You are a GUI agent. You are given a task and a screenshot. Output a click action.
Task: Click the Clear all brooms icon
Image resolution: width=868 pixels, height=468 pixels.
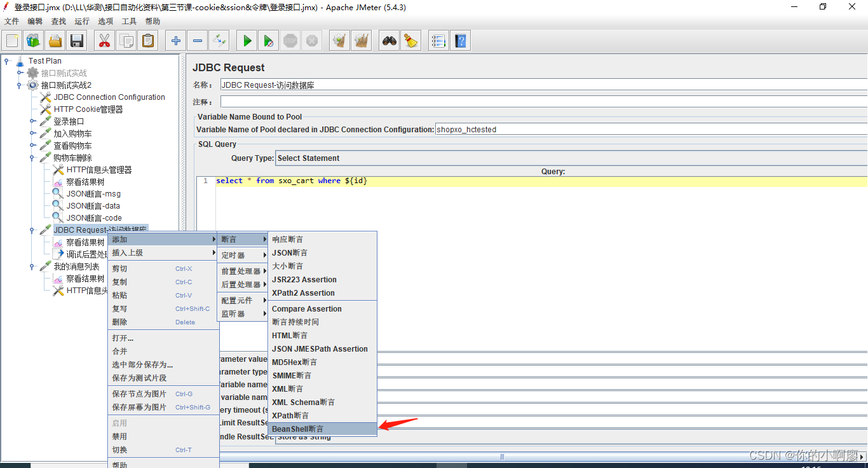click(x=362, y=41)
